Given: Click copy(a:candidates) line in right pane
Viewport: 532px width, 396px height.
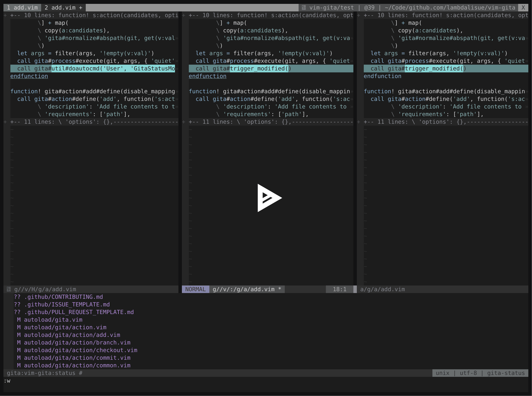Looking at the screenshot, I should tap(427, 30).
